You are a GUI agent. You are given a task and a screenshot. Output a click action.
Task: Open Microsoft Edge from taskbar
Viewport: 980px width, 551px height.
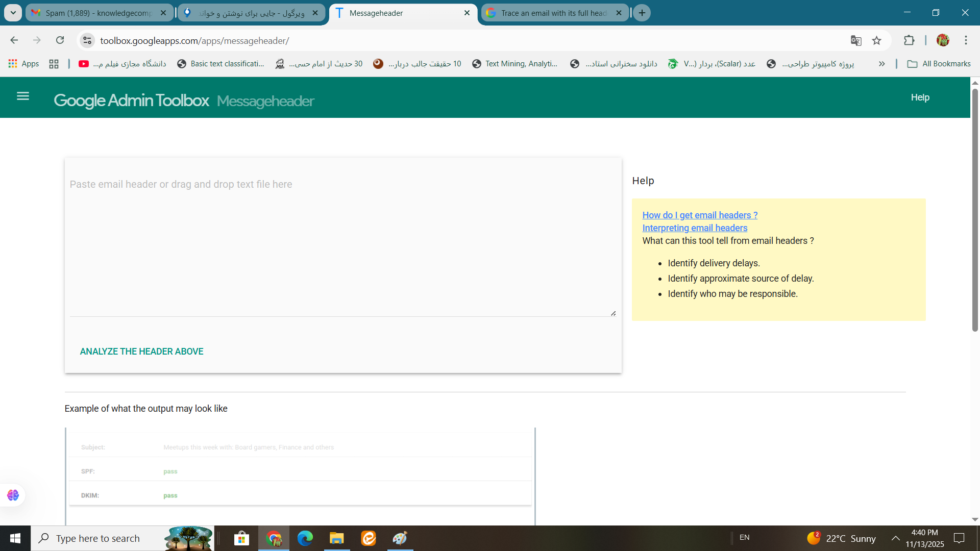pyautogui.click(x=305, y=538)
